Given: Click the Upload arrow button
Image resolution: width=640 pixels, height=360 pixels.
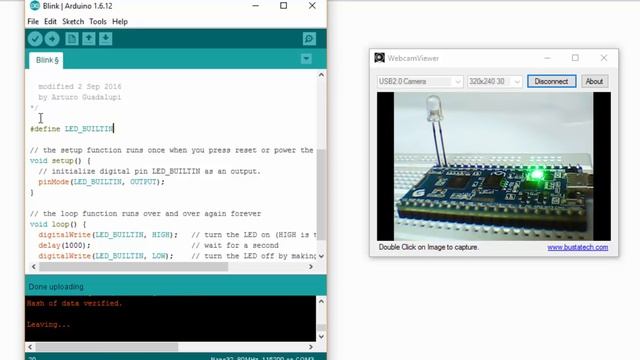Looking at the screenshot, I should point(52,39).
